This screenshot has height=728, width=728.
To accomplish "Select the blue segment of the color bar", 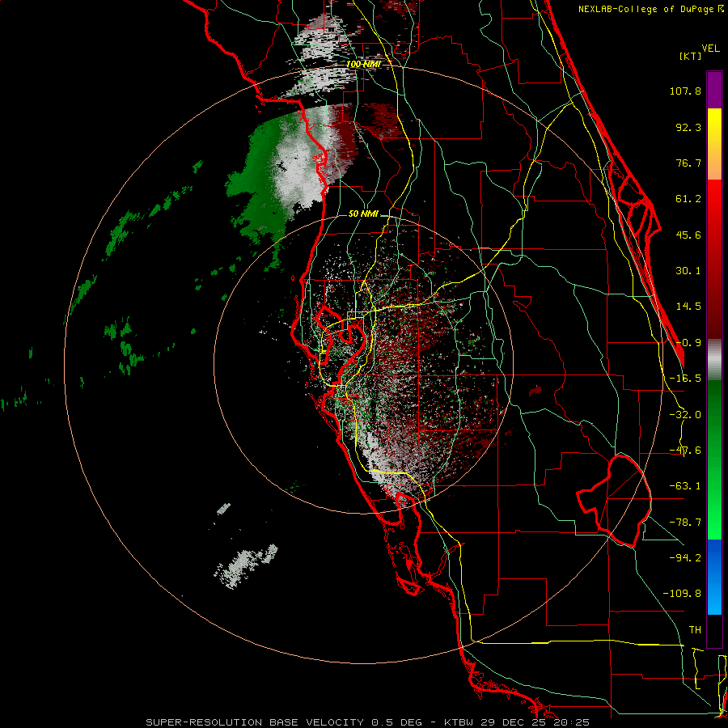I will pyautogui.click(x=714, y=577).
